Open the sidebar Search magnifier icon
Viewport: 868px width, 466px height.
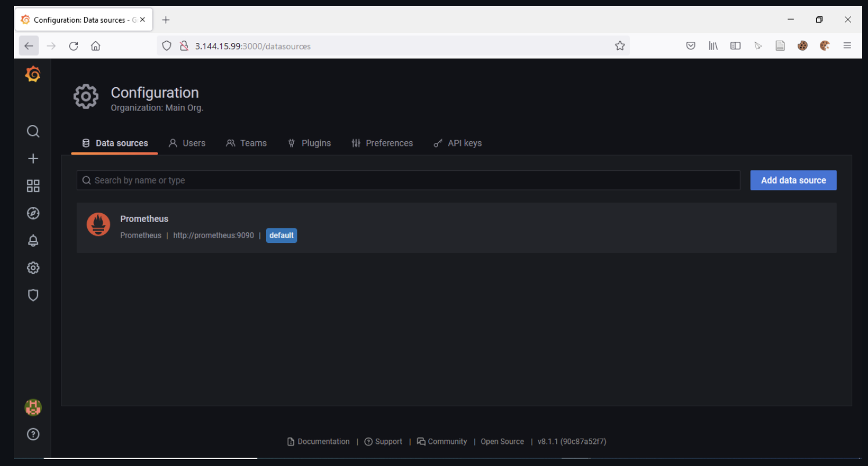pos(33,131)
